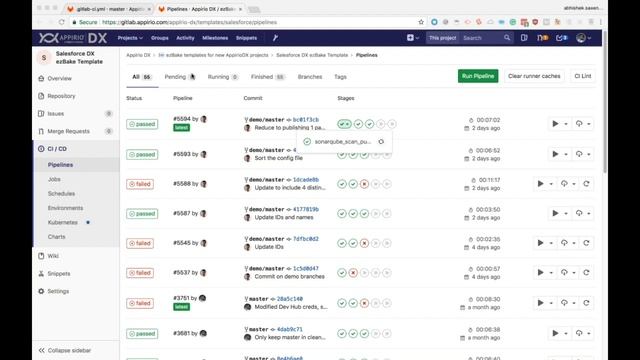This screenshot has width=640, height=360.
Task: Switch to the Tags tab
Action: pos(340,77)
